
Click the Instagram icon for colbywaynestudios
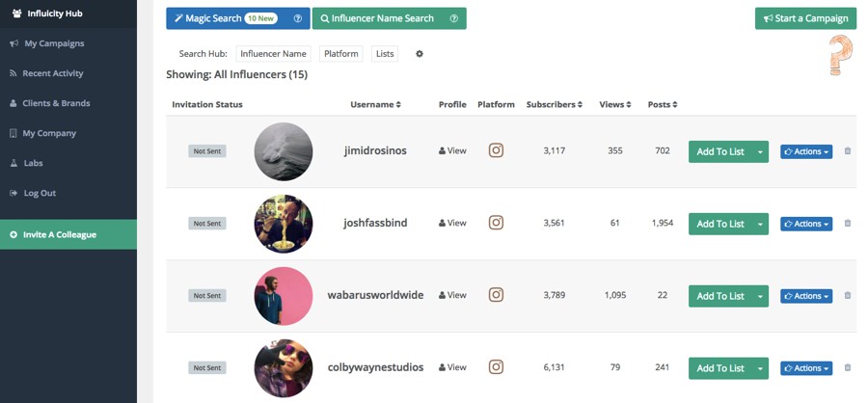pos(496,366)
